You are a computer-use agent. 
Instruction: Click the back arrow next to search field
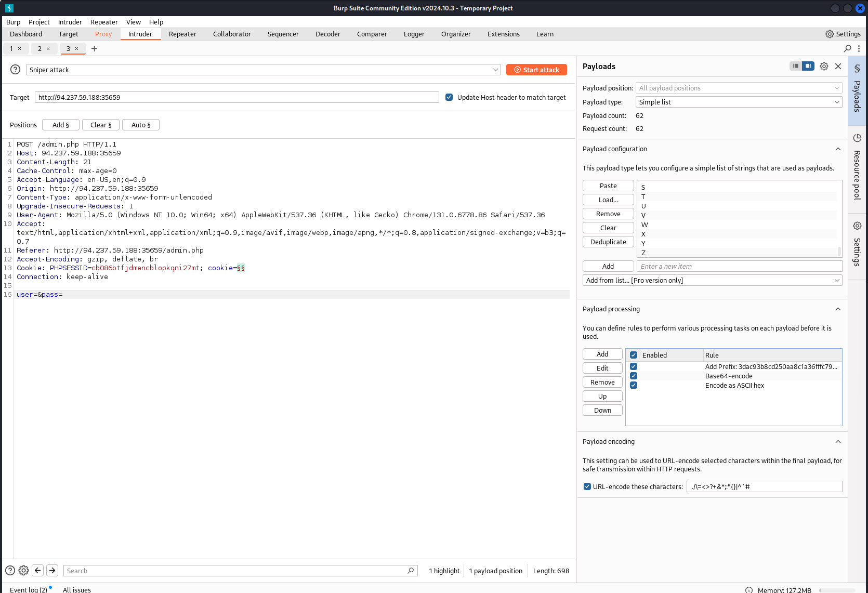pyautogui.click(x=38, y=571)
